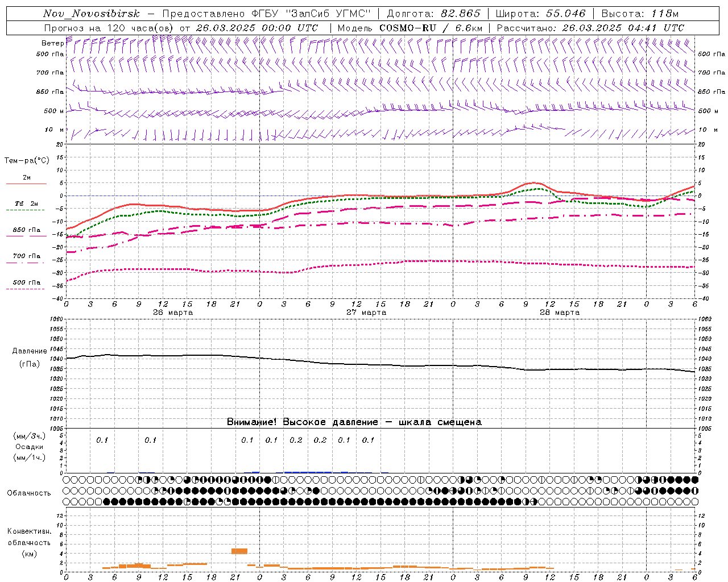This screenshot has width=728, height=582.
Task: Click the Nov_Novosibirsk station title
Action: click(92, 14)
